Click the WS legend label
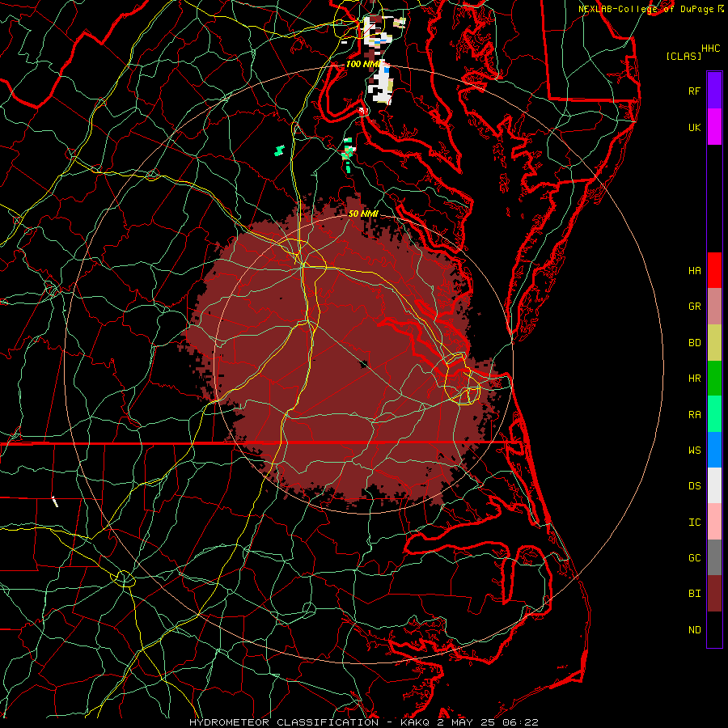 tap(694, 451)
